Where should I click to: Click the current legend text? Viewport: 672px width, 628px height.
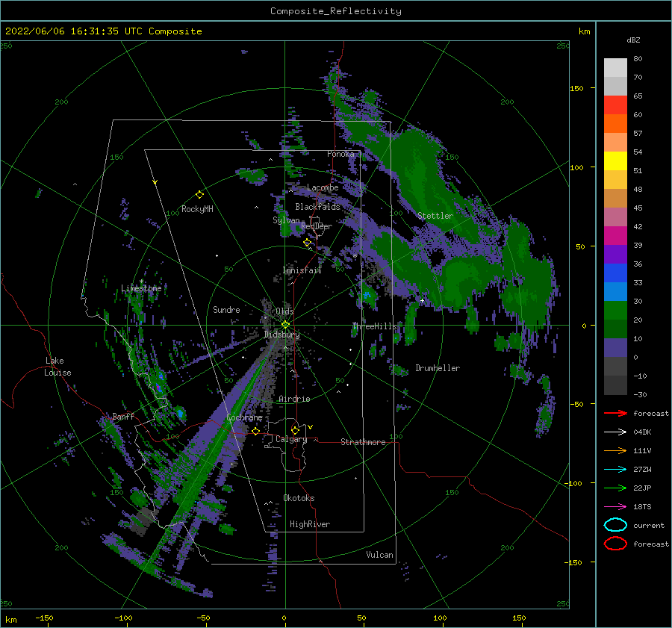649,525
